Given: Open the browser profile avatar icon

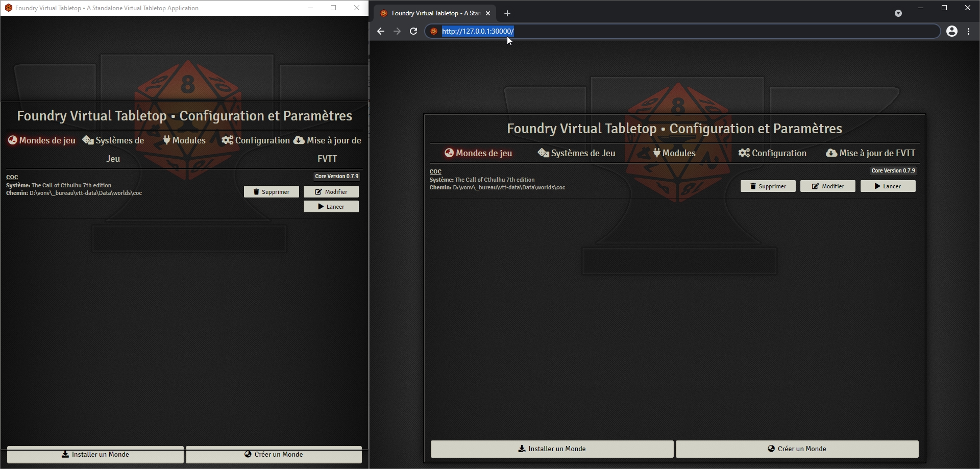Looking at the screenshot, I should 952,31.
